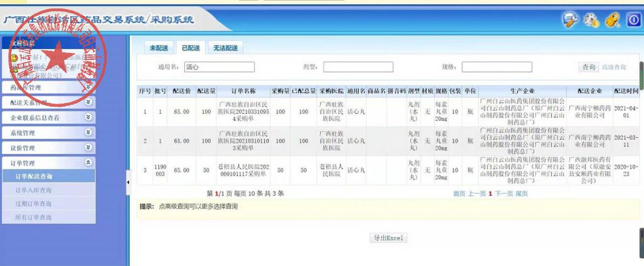Go to 尾页 last page link
Image resolution: width=644 pixels, height=266 pixels.
(522, 194)
